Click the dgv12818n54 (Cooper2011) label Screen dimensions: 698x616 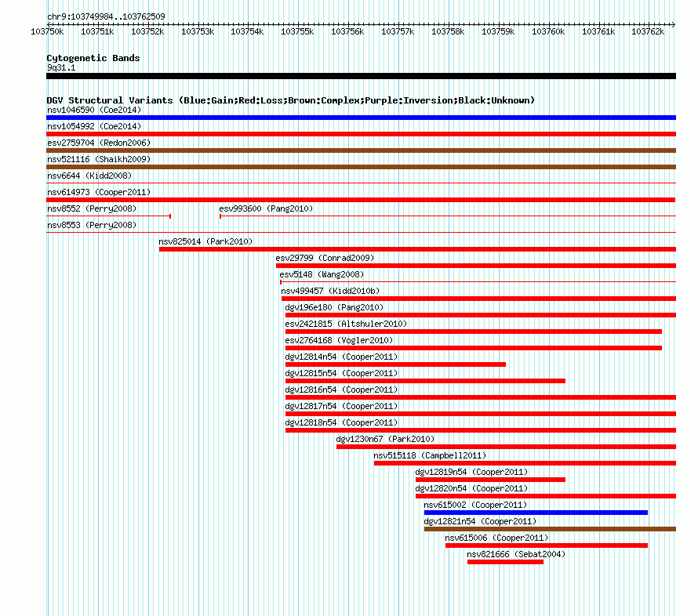click(x=341, y=422)
